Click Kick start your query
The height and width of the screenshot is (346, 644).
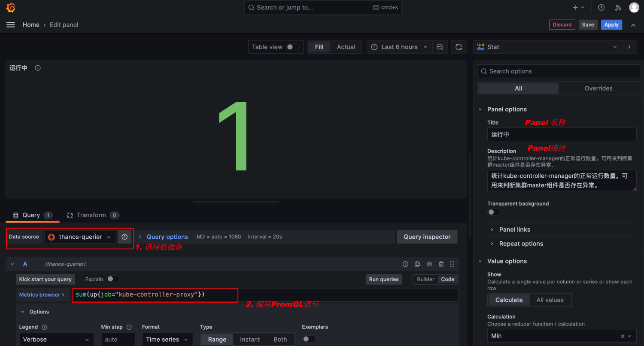pos(46,279)
